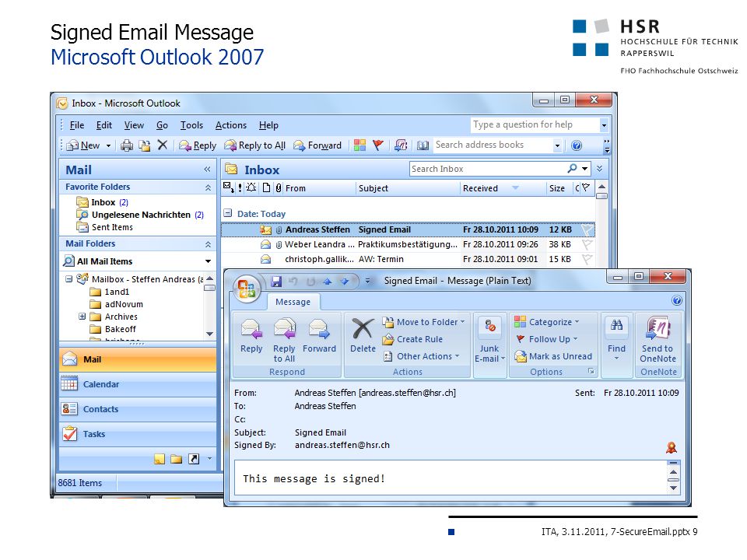Viewport: 747px width, 560px height.
Task: Click the Send/Receive toolbar icon
Action: tap(401, 145)
